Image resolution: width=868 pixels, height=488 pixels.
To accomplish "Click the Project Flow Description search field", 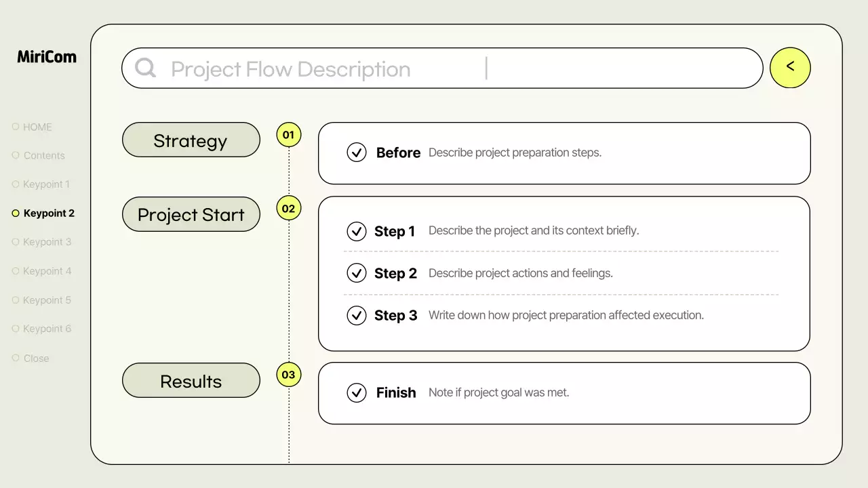I will (x=441, y=68).
